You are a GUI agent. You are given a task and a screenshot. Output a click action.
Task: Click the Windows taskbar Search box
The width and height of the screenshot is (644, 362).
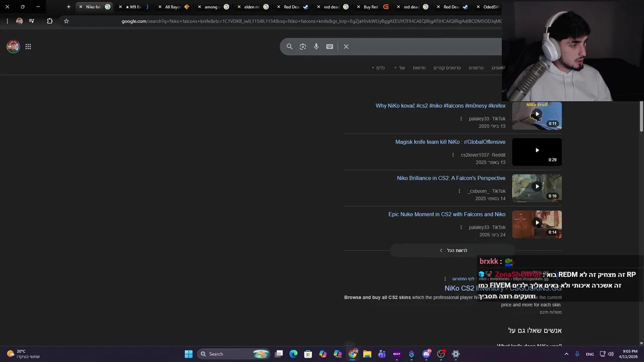coord(234,354)
